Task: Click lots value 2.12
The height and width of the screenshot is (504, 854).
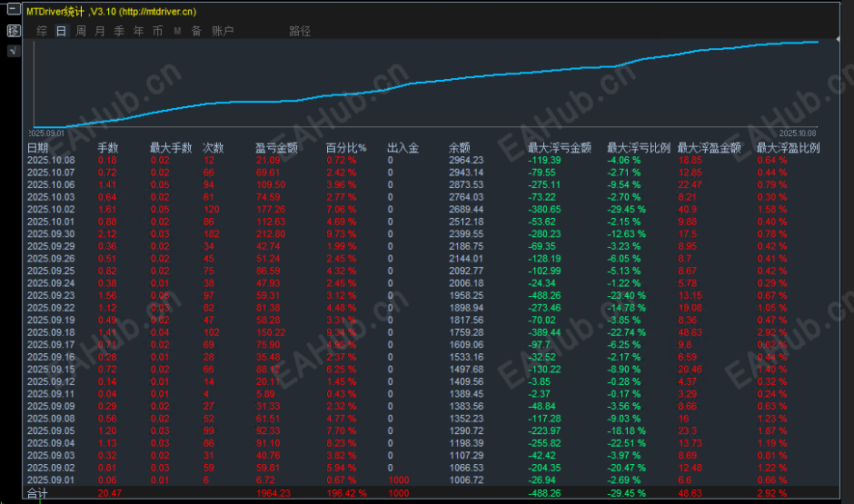Action: tap(107, 234)
